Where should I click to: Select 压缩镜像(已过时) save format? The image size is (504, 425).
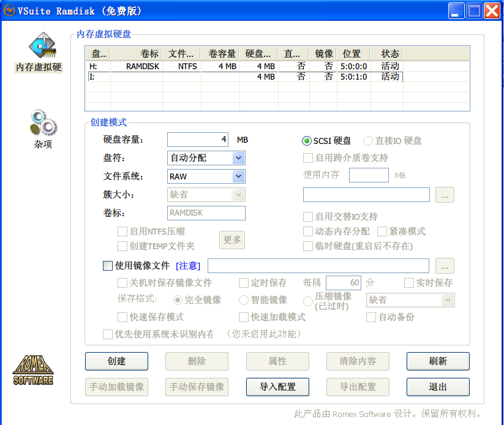308,301
